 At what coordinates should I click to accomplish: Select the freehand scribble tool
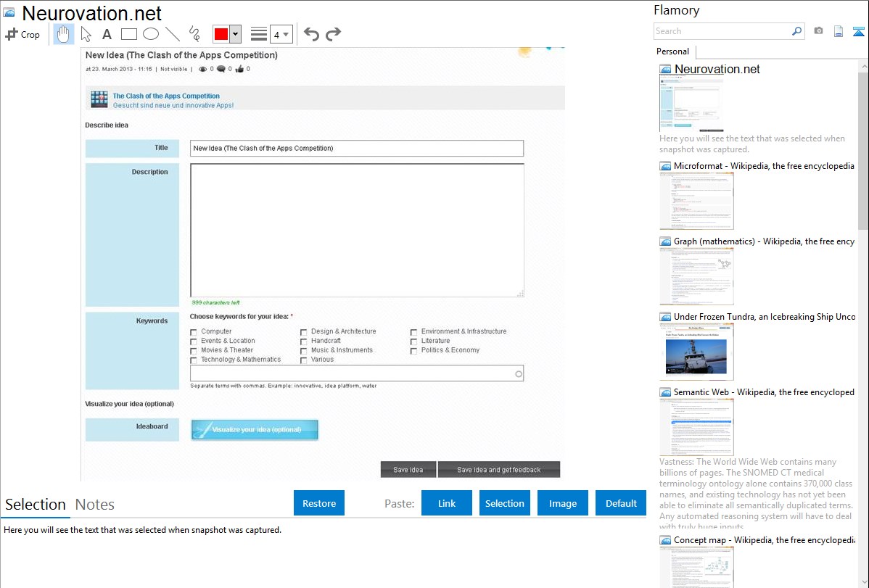(x=194, y=34)
